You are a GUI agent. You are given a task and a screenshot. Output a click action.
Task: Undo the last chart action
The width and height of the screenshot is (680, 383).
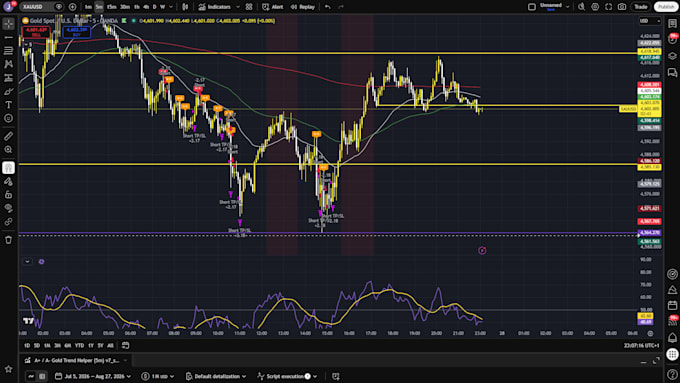coord(328,7)
